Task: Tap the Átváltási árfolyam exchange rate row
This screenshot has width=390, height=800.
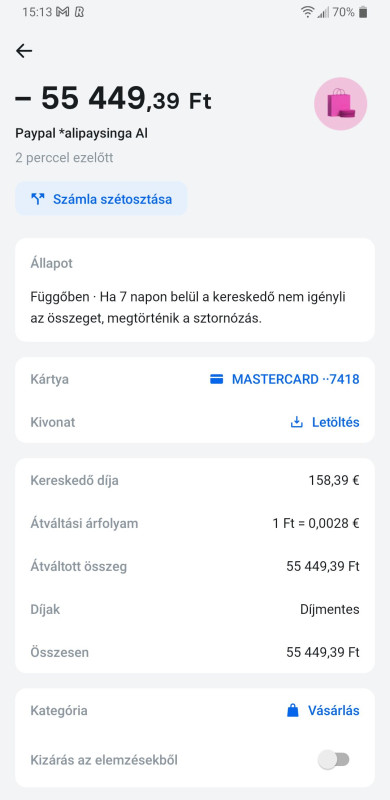Action: pyautogui.click(x=195, y=523)
